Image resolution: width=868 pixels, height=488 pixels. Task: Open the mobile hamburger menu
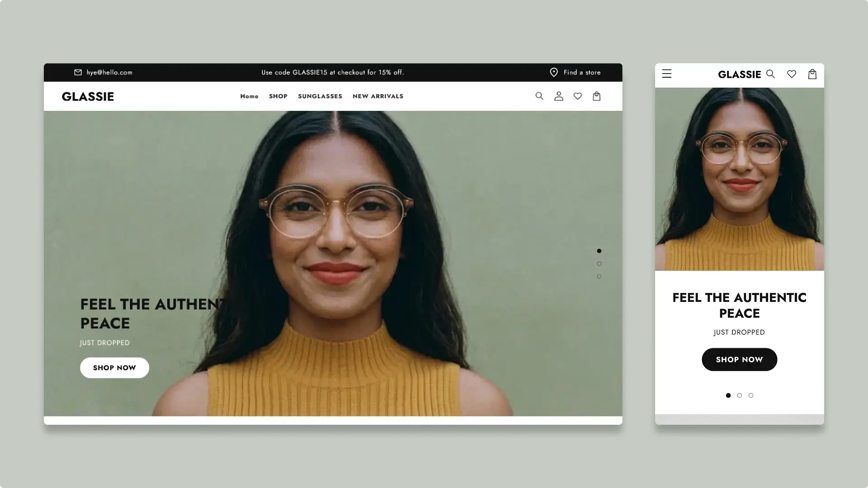tap(667, 74)
